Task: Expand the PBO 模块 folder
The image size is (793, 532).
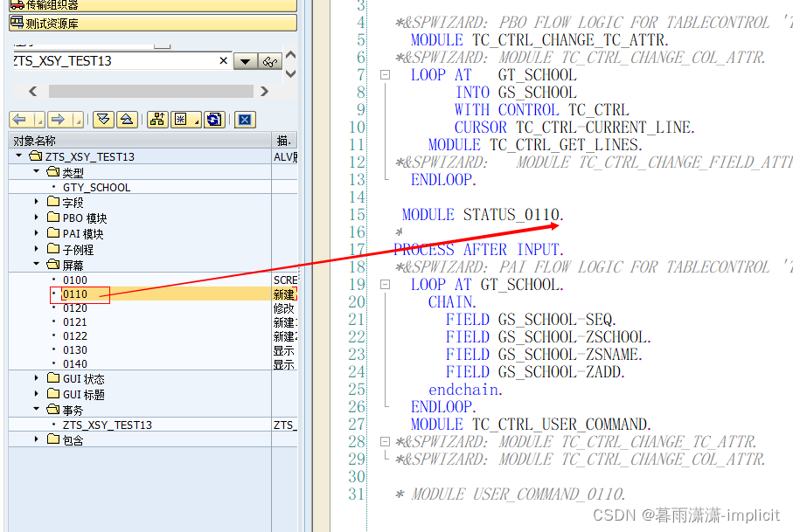Action: click(x=36, y=218)
